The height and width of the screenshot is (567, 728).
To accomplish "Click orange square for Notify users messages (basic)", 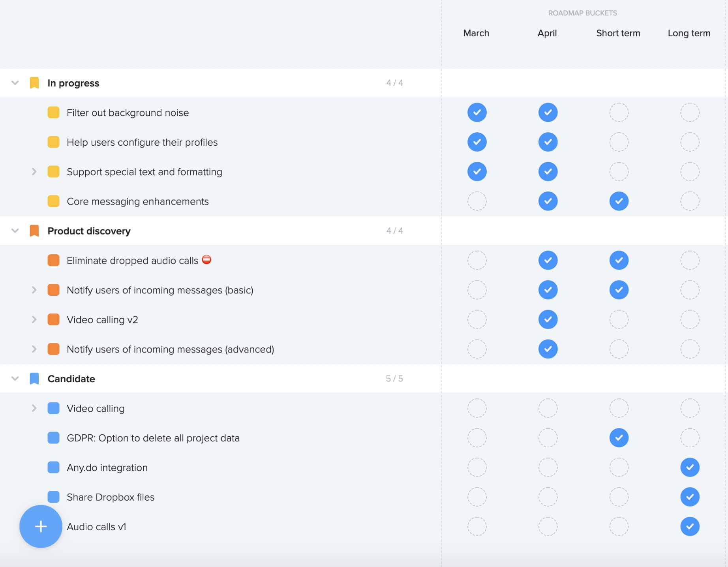I will [53, 290].
